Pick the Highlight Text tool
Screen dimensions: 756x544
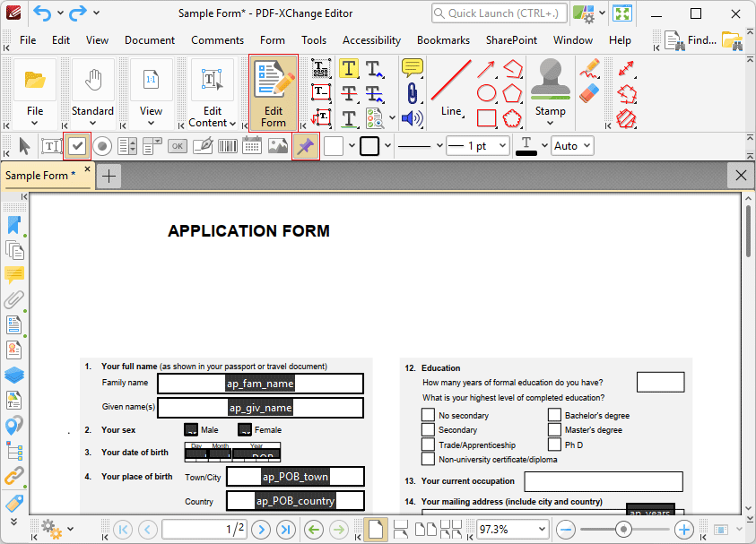(349, 68)
